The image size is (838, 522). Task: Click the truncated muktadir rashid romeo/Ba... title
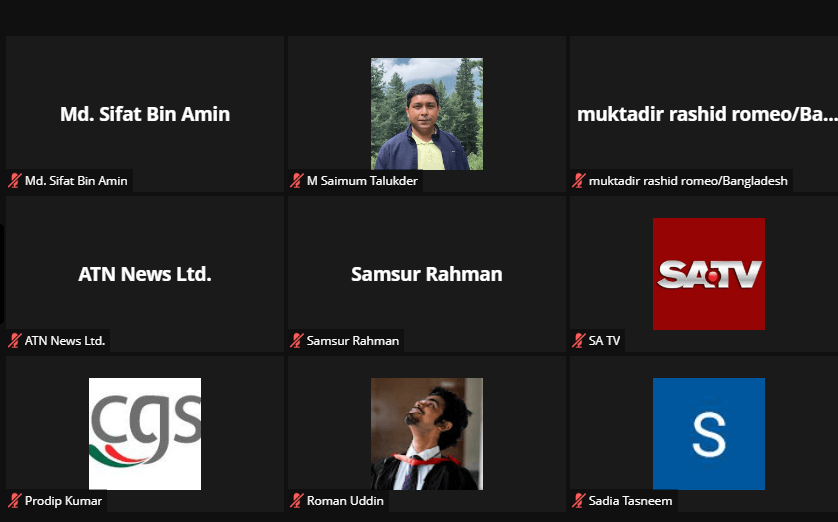[x=707, y=114]
